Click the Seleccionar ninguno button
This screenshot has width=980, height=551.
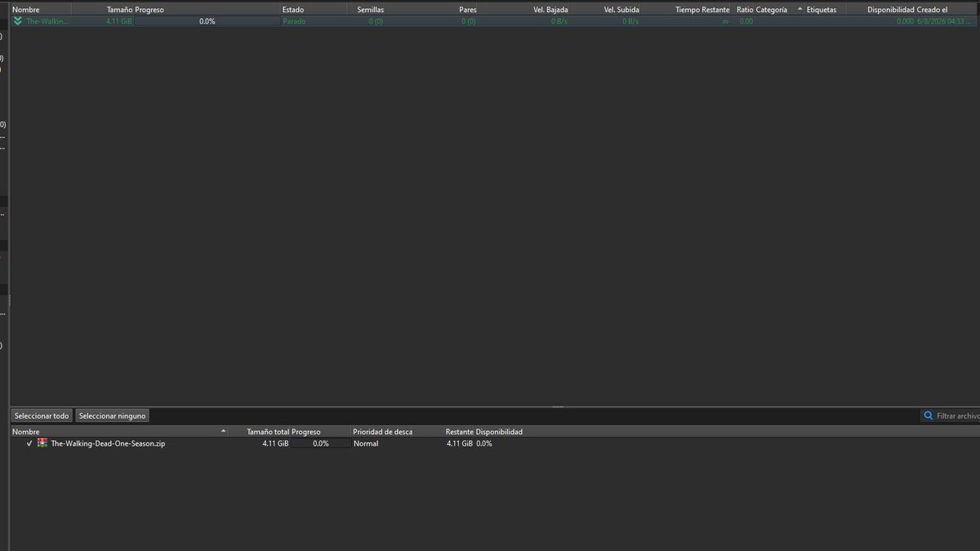[113, 415]
